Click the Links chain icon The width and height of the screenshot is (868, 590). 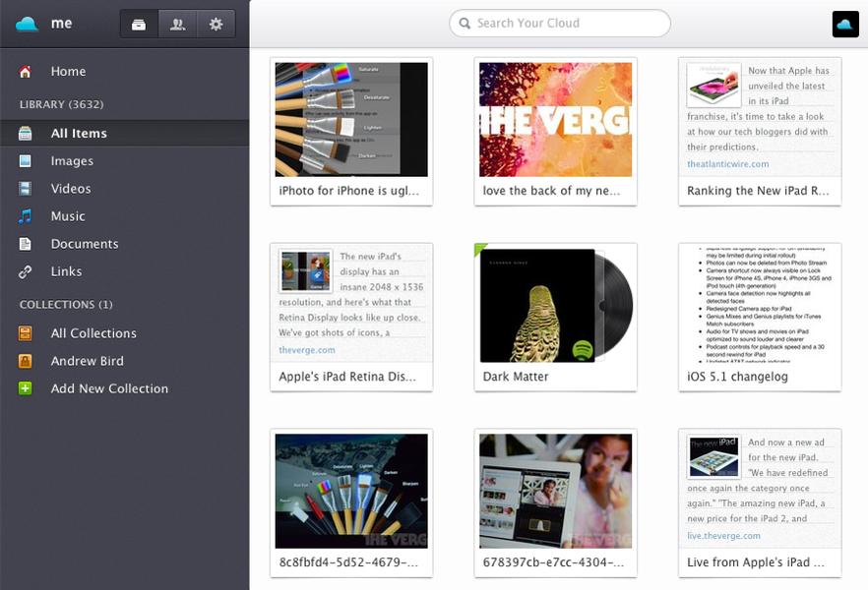click(25, 271)
